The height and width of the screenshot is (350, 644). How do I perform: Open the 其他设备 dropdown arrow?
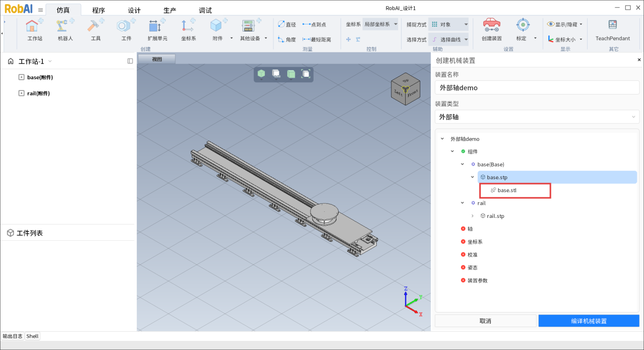click(x=266, y=38)
